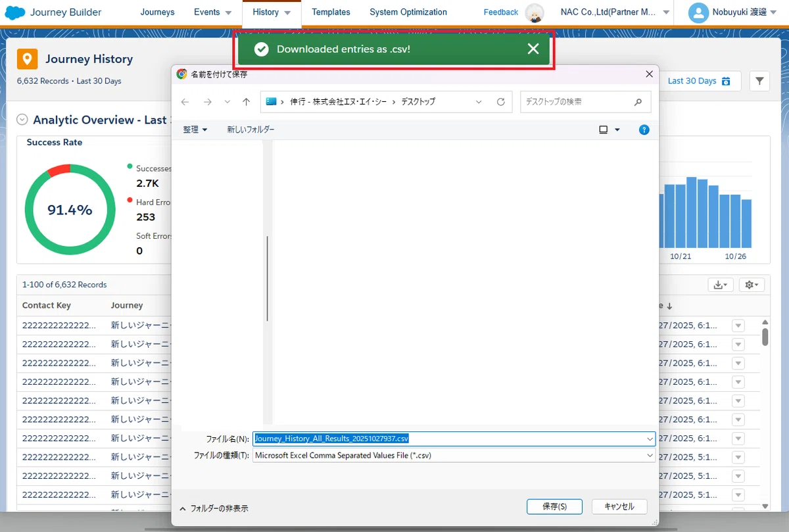Dismiss the Downloaded entries toast

(x=533, y=49)
